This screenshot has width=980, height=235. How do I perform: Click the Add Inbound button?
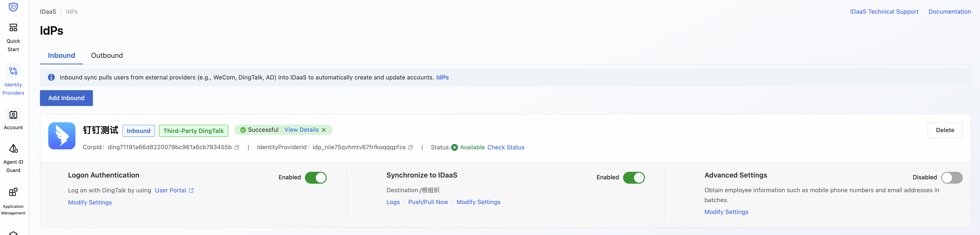pos(66,98)
